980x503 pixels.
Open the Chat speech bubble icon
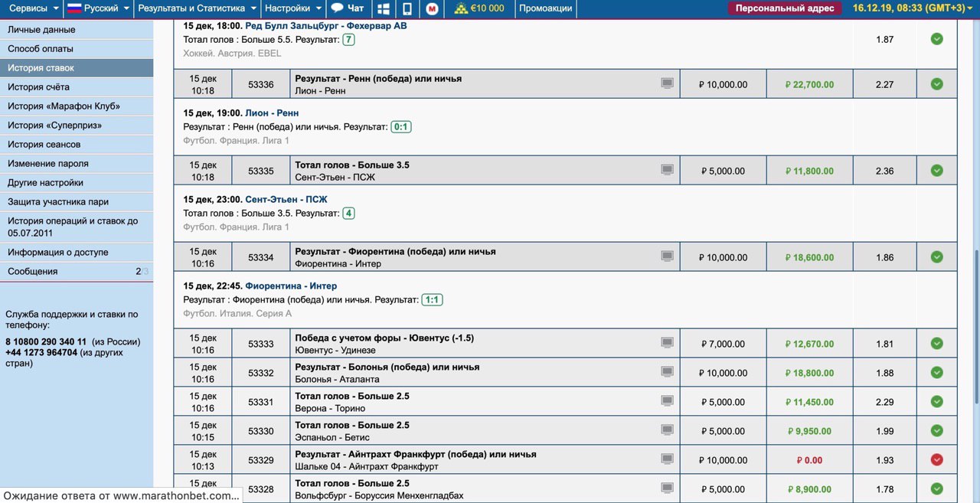337,8
